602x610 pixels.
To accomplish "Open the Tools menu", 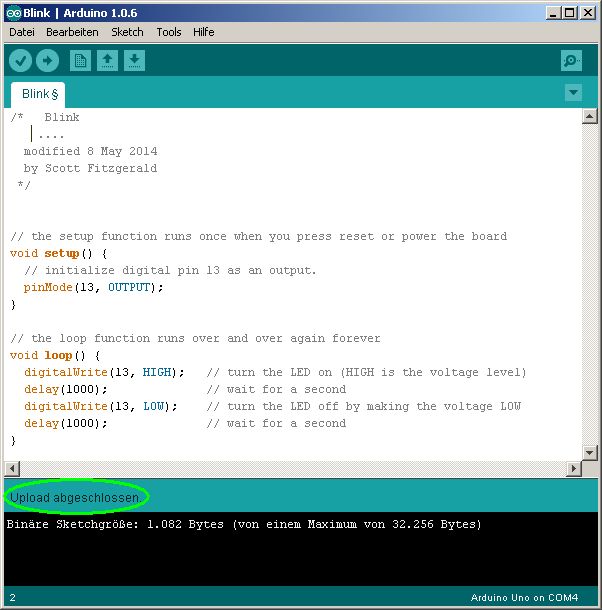I will [x=168, y=32].
